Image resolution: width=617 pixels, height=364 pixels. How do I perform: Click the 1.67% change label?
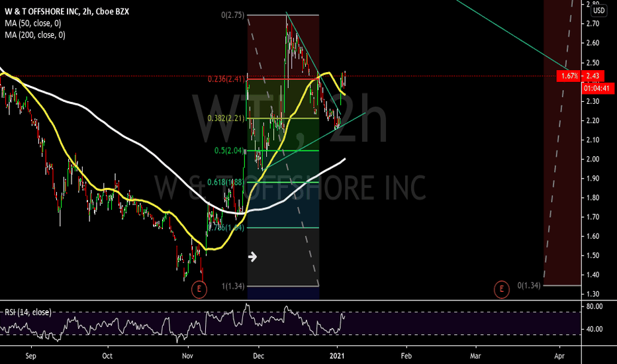[569, 76]
